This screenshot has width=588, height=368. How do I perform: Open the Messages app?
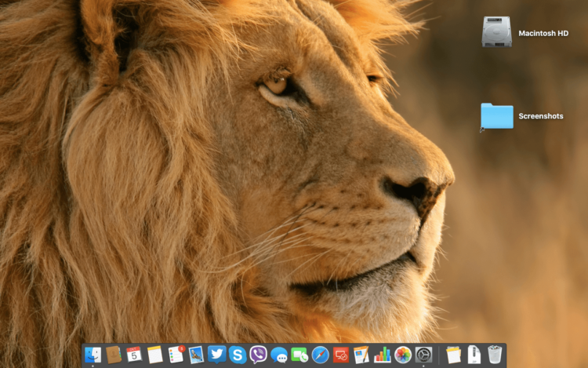coord(279,355)
